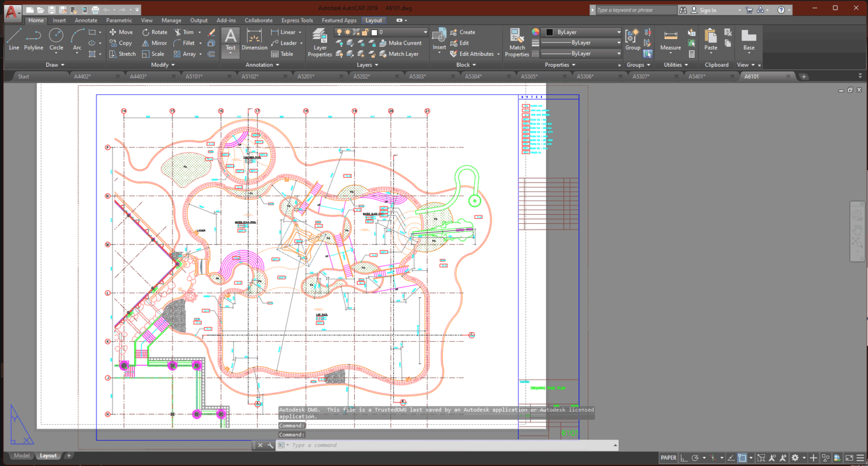Toggle grid display in the status bar
The image size is (868, 466).
684,458
